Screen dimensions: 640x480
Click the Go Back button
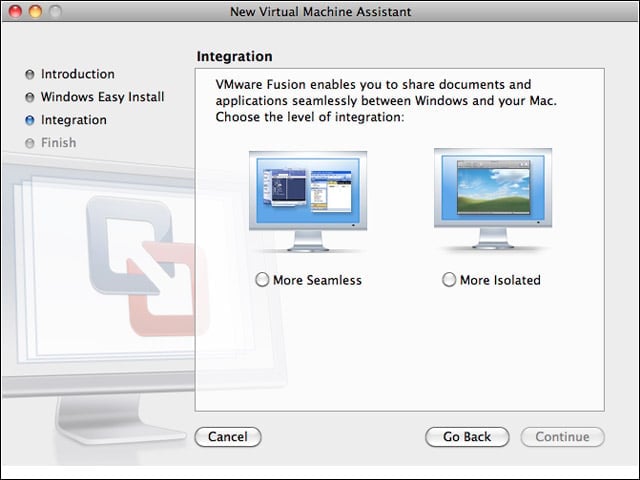(467, 437)
